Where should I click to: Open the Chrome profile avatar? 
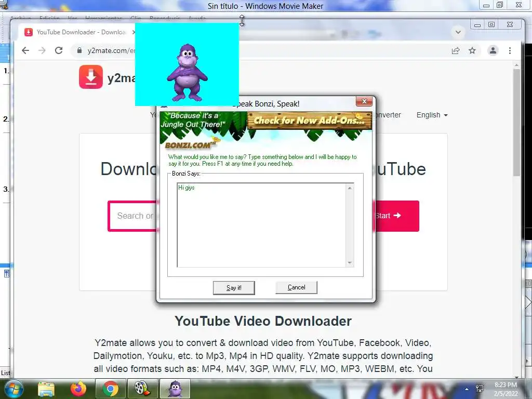pyautogui.click(x=493, y=50)
